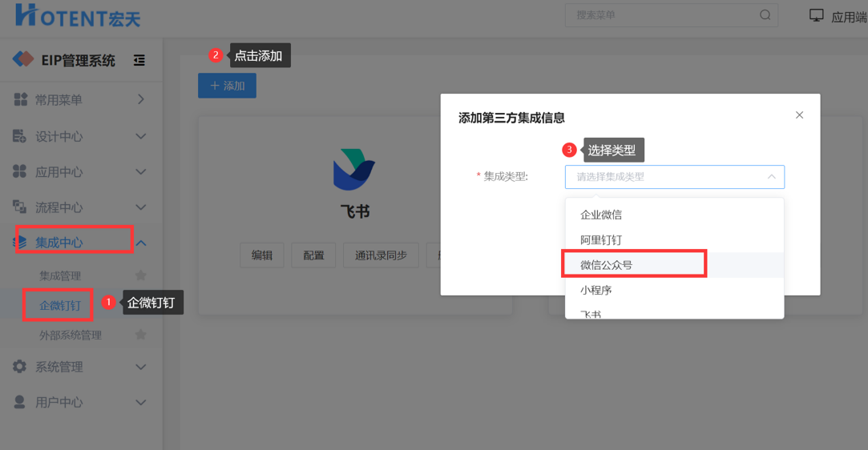Screen dimensions: 868x450
Task: Collapse sidebar using the menu fold icon
Action: (139, 60)
